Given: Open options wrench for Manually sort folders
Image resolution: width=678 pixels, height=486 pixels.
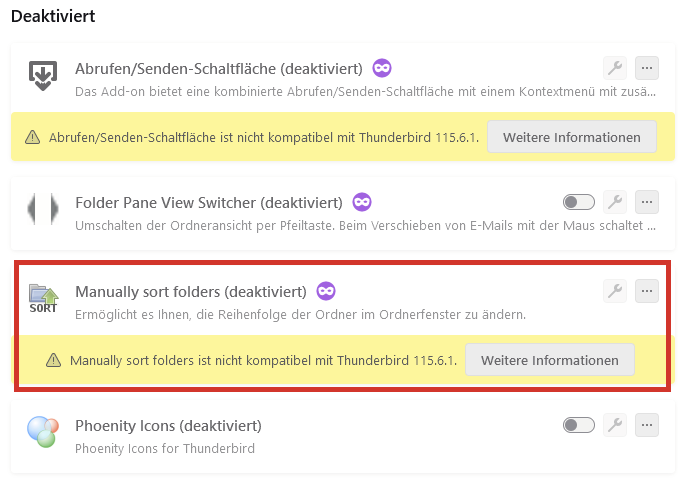Looking at the screenshot, I should click(615, 291).
